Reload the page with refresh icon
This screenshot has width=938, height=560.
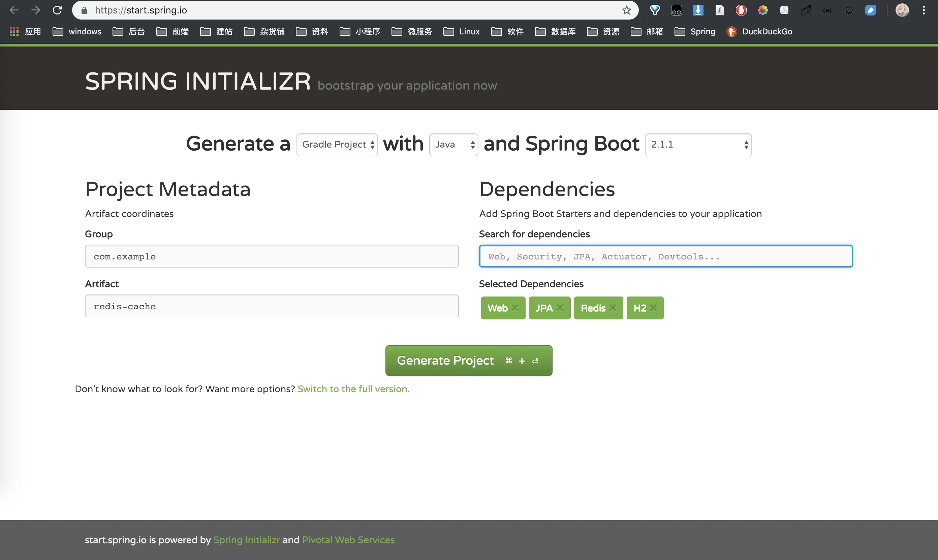pos(57,10)
